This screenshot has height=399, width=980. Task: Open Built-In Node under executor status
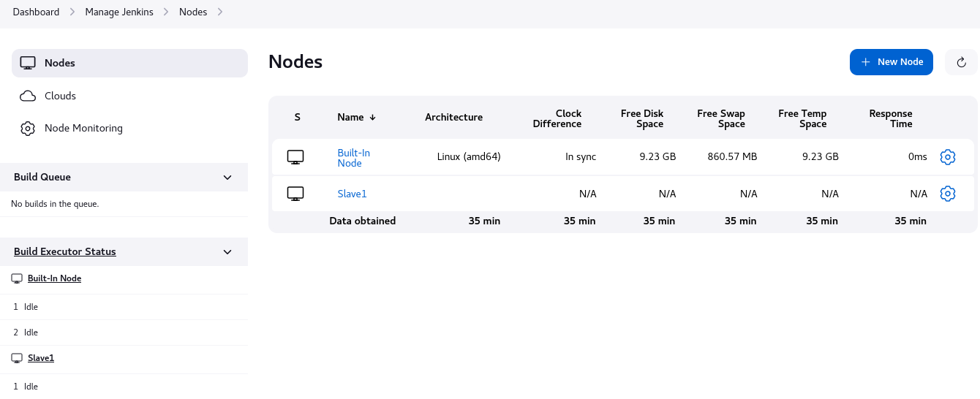[54, 278]
